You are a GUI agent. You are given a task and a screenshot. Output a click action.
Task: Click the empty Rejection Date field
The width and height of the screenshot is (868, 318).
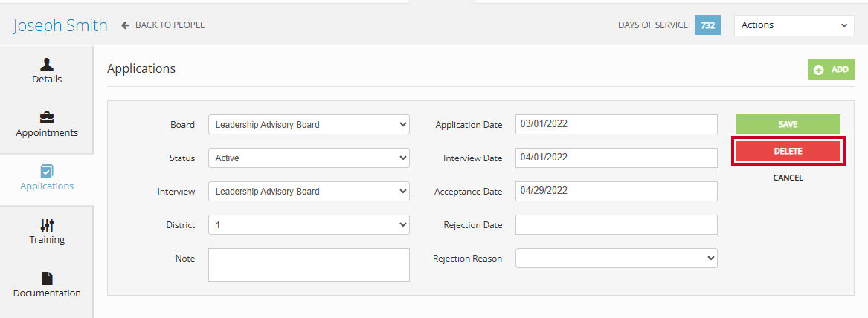pyautogui.click(x=616, y=224)
